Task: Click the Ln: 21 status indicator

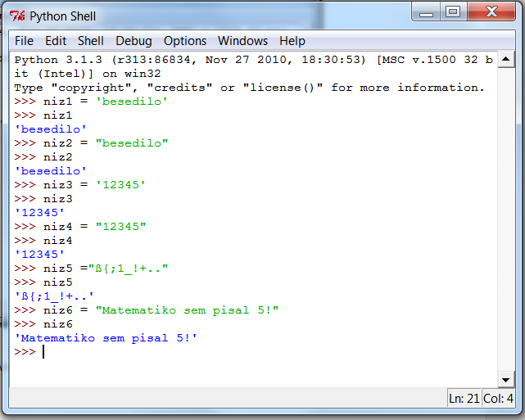Action: [465, 398]
